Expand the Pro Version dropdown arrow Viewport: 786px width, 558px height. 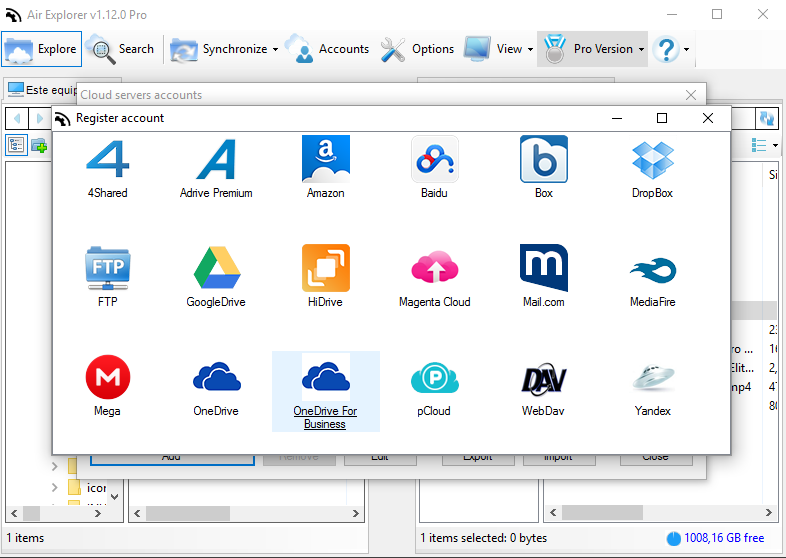click(x=641, y=49)
